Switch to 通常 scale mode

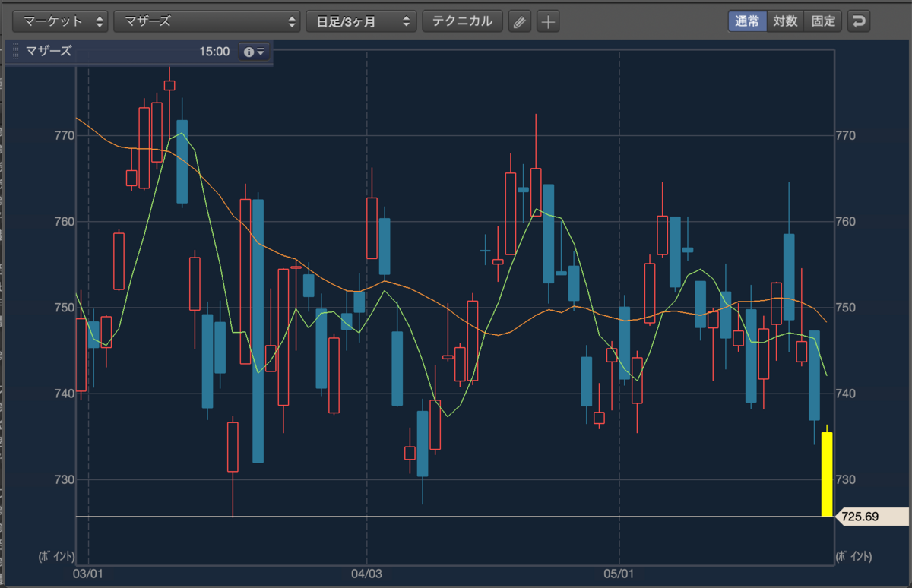pyautogui.click(x=747, y=21)
